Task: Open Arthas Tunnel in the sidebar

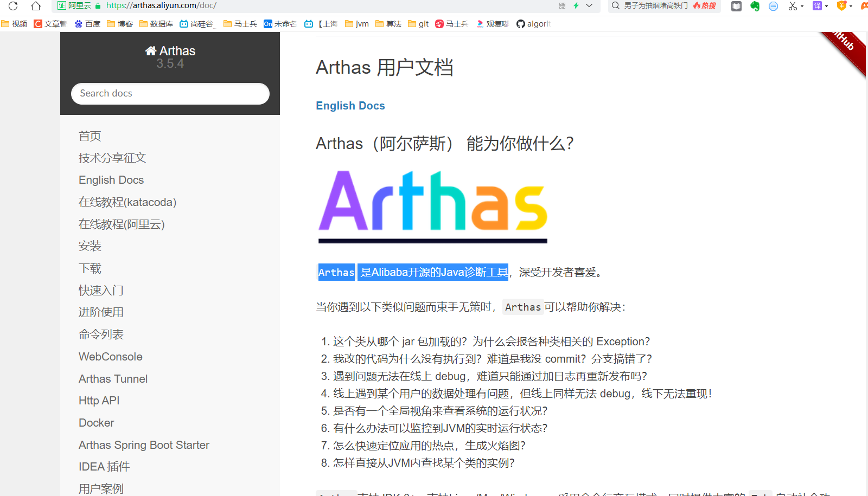Action: tap(113, 379)
